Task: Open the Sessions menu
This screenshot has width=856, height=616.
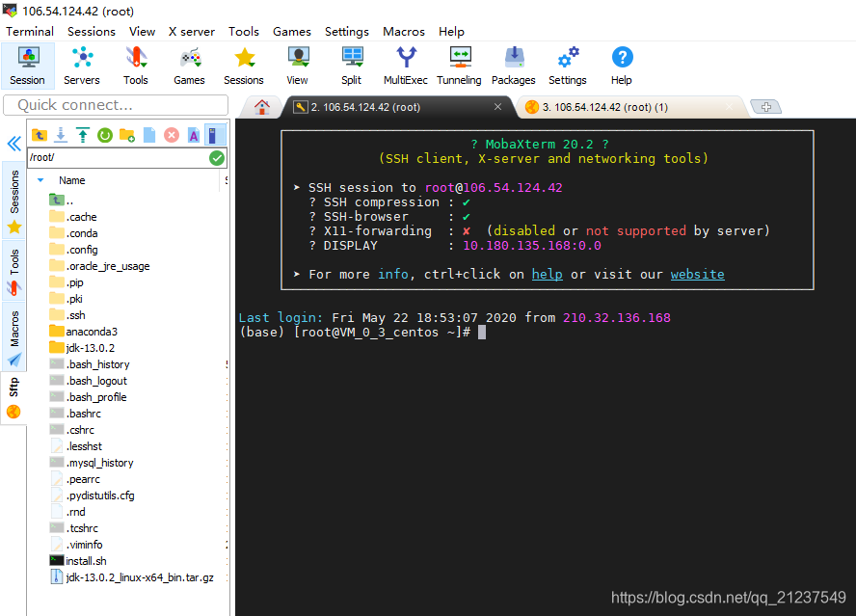Action: (x=92, y=32)
